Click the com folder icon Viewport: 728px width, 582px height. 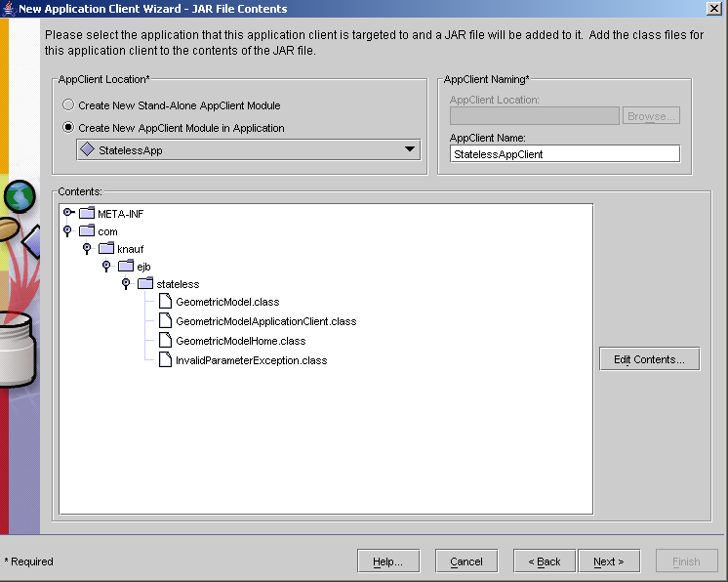(87, 230)
